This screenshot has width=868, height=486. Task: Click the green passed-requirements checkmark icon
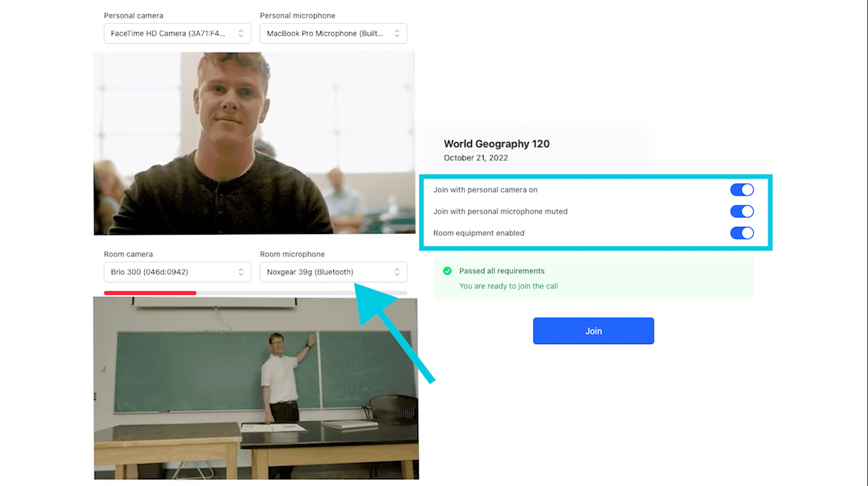[447, 271]
